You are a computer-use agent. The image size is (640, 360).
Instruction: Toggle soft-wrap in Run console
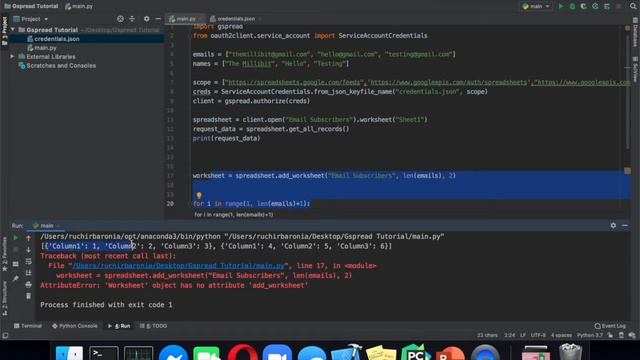(29, 261)
